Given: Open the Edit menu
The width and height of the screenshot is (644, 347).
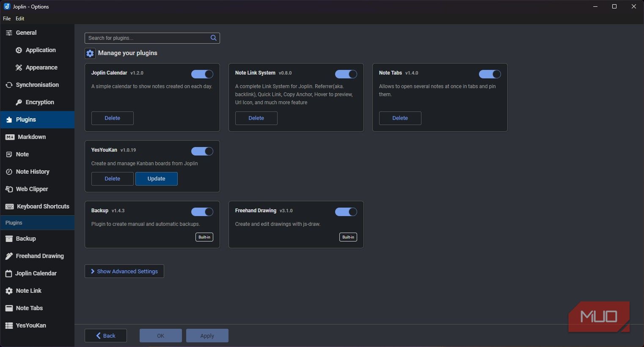Looking at the screenshot, I should (x=20, y=19).
